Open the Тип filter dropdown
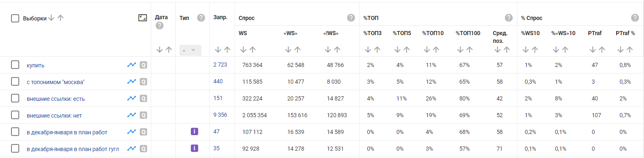644x158 pixels. click(190, 50)
